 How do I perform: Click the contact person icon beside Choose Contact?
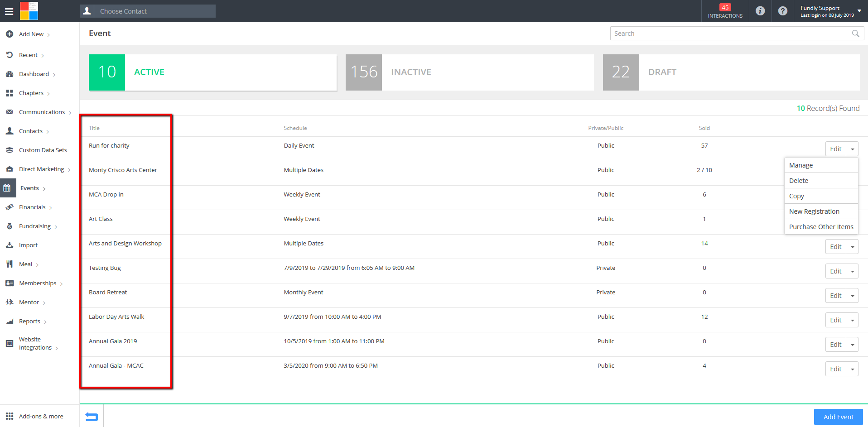87,11
